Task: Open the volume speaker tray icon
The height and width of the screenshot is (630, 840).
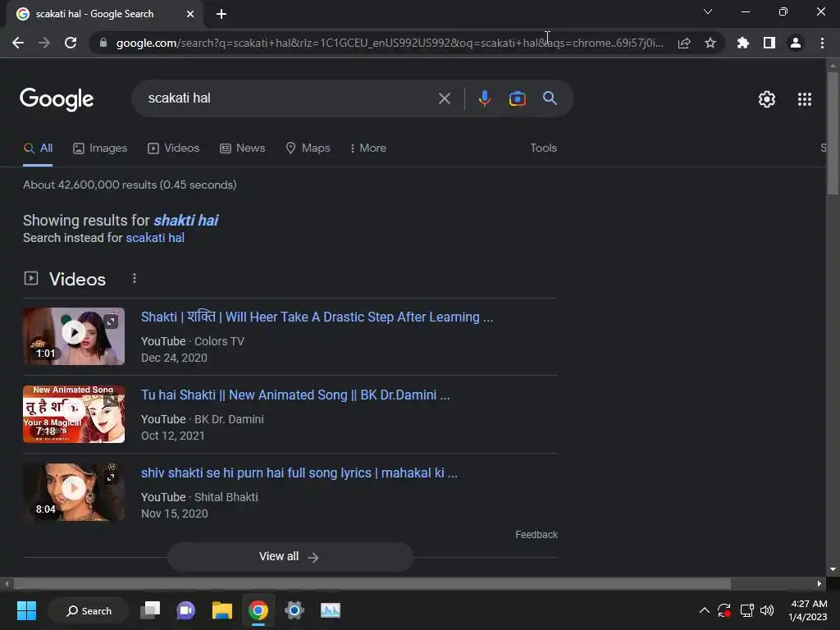Action: pyautogui.click(x=767, y=610)
